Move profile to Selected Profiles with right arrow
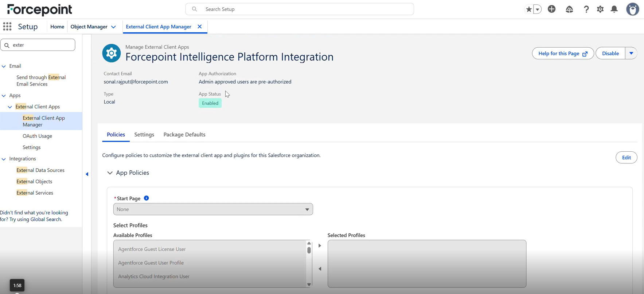Image resolution: width=644 pixels, height=294 pixels. pyautogui.click(x=320, y=246)
